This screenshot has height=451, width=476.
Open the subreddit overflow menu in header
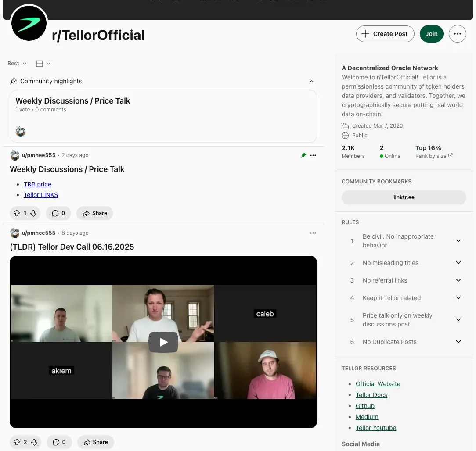pyautogui.click(x=458, y=34)
